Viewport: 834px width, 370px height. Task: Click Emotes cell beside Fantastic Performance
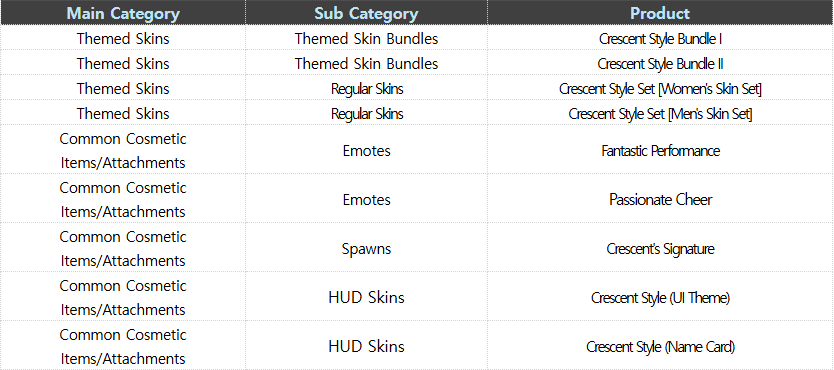(366, 150)
